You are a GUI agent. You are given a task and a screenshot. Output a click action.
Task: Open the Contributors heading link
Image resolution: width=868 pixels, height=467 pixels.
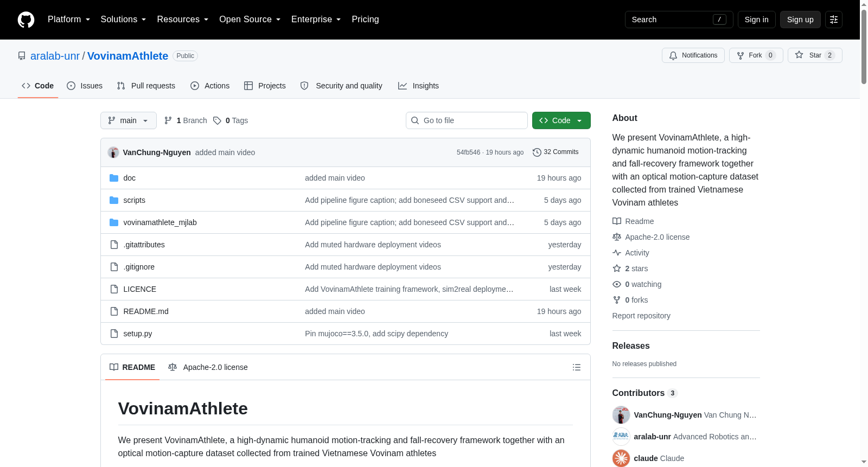coord(644,393)
